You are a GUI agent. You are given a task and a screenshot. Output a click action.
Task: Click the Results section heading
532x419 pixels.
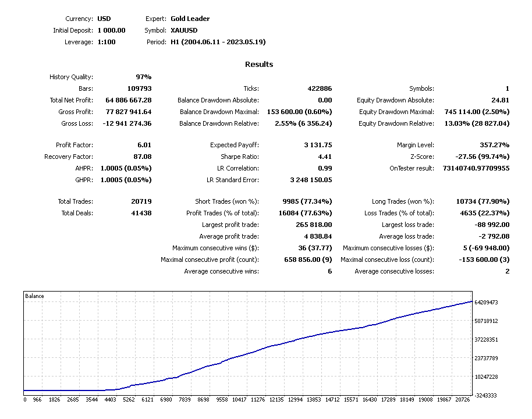(x=259, y=65)
